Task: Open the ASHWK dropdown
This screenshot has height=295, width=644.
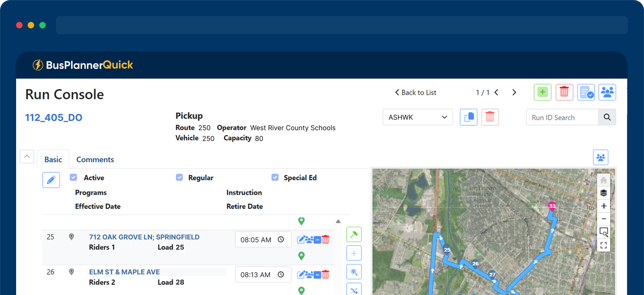Action: point(418,117)
